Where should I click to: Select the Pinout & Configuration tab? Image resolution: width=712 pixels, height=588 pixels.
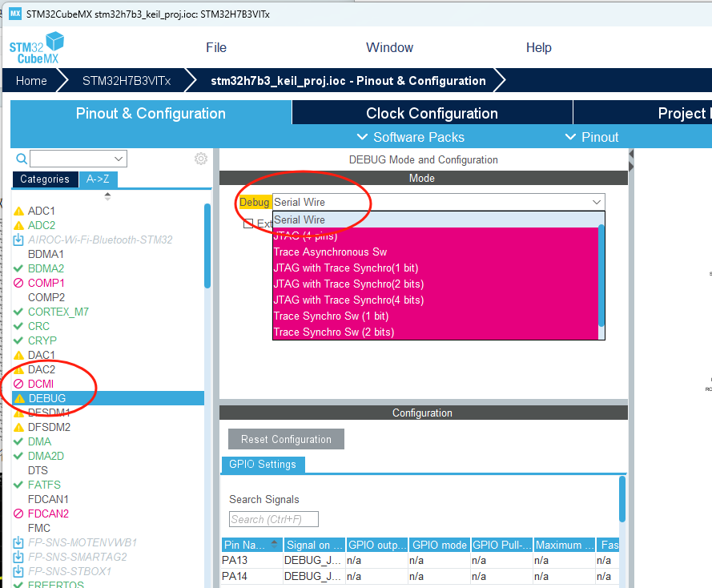151,113
